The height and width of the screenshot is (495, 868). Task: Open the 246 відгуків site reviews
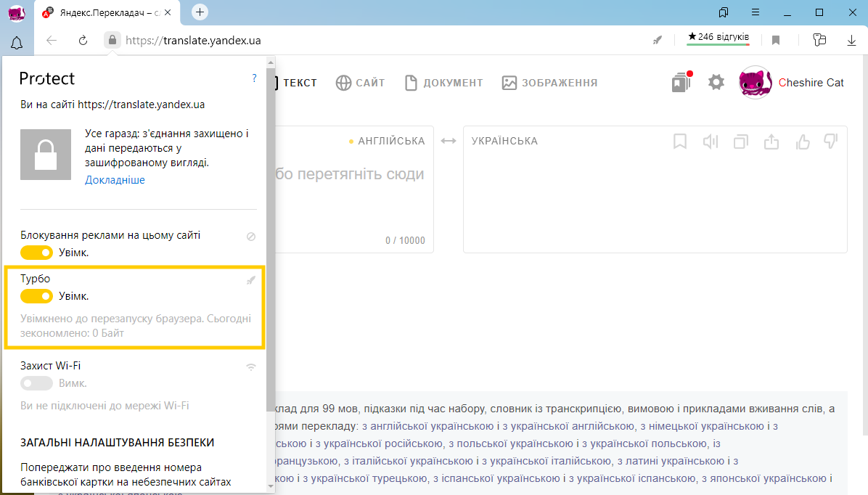click(x=718, y=37)
